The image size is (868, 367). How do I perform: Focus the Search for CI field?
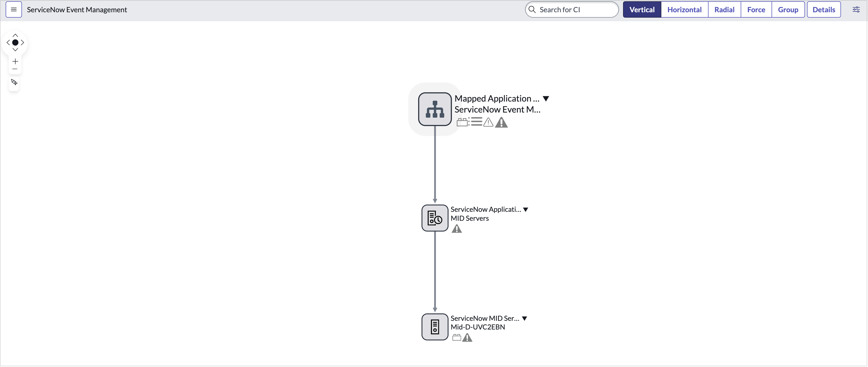tap(572, 9)
